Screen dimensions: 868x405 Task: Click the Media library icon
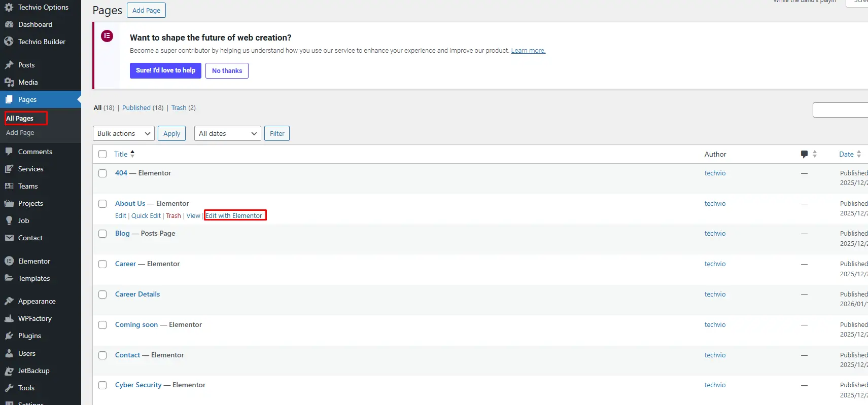click(9, 82)
